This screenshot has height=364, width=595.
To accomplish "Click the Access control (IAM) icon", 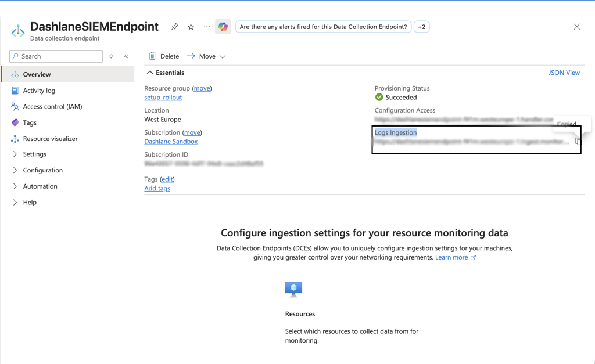I will pos(15,107).
